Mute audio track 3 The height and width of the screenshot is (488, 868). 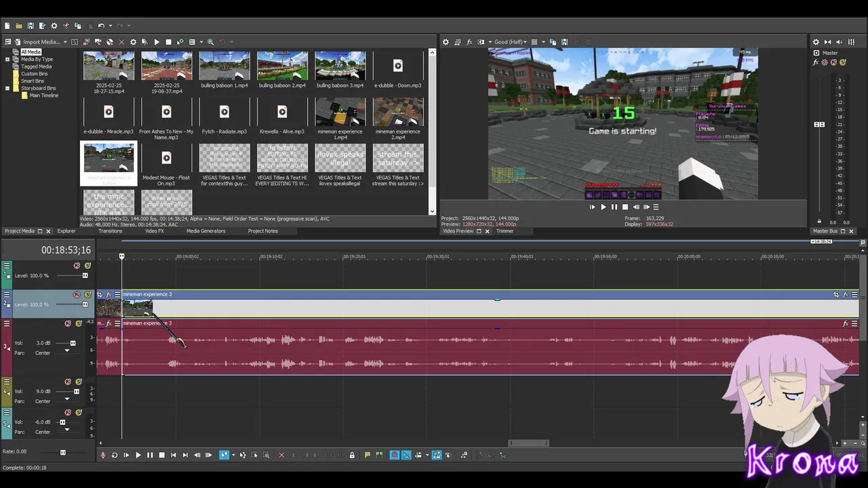point(68,323)
